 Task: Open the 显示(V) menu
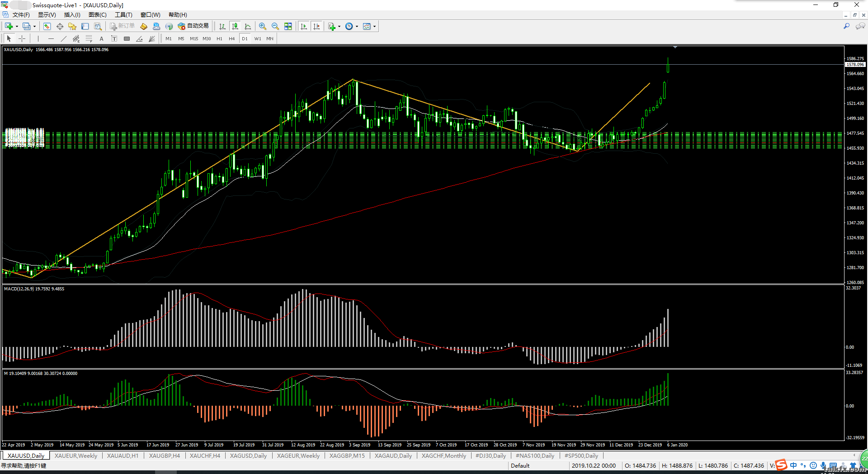click(x=47, y=15)
